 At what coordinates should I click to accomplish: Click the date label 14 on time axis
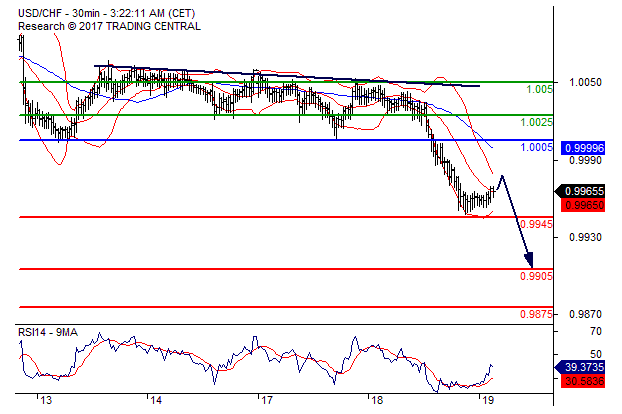click(156, 401)
